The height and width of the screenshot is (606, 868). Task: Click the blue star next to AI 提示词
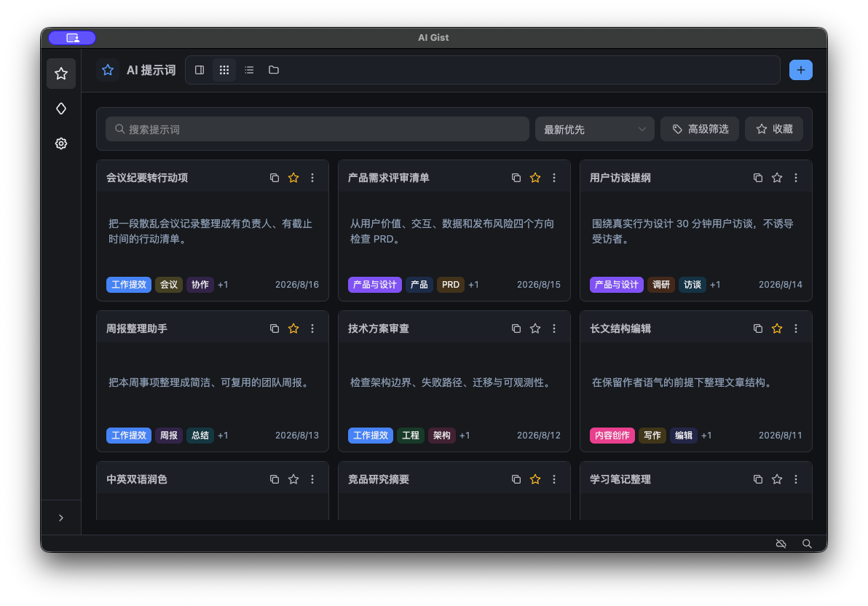[x=107, y=70]
